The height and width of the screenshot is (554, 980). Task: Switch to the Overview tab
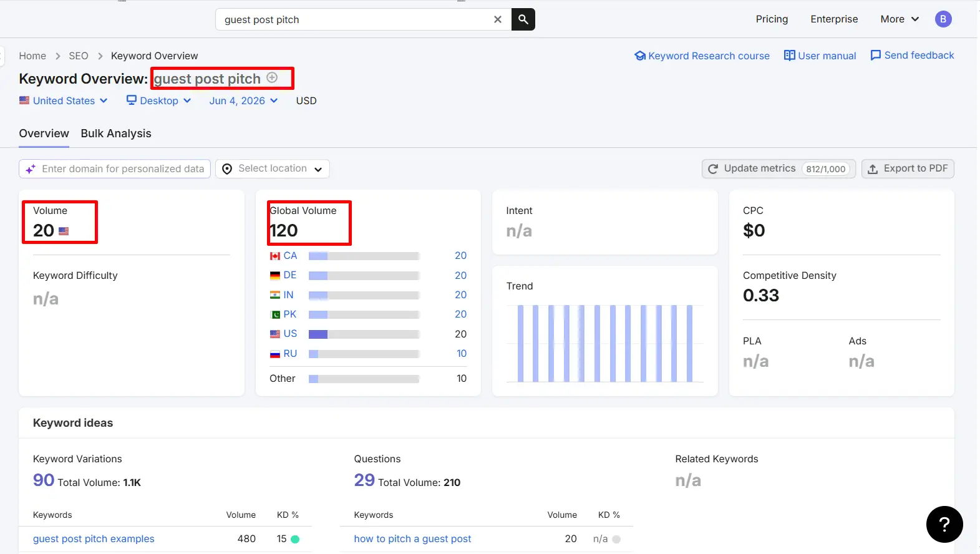tap(44, 134)
